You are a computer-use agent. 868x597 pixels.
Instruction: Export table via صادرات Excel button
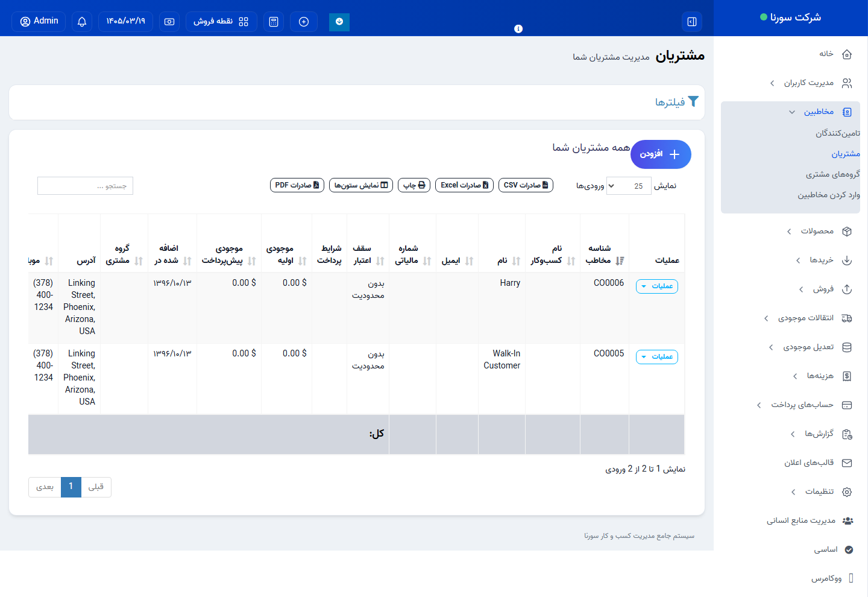click(464, 185)
